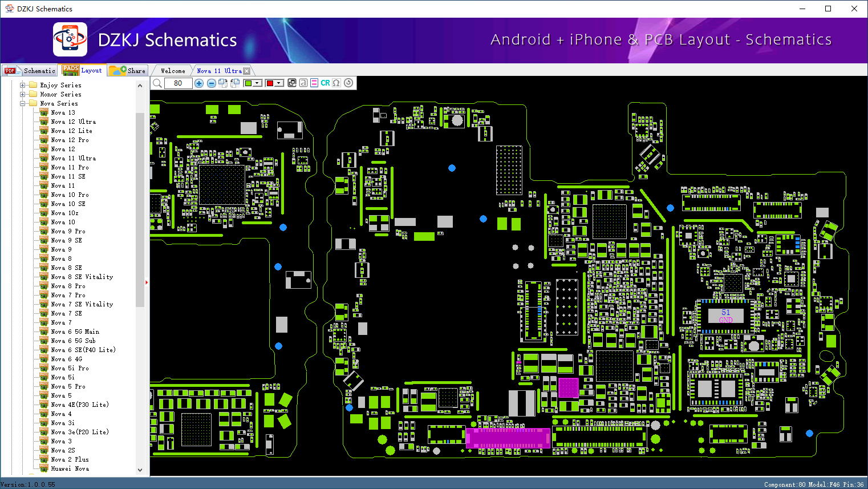
Task: Click the green color swatch
Action: pyautogui.click(x=248, y=83)
